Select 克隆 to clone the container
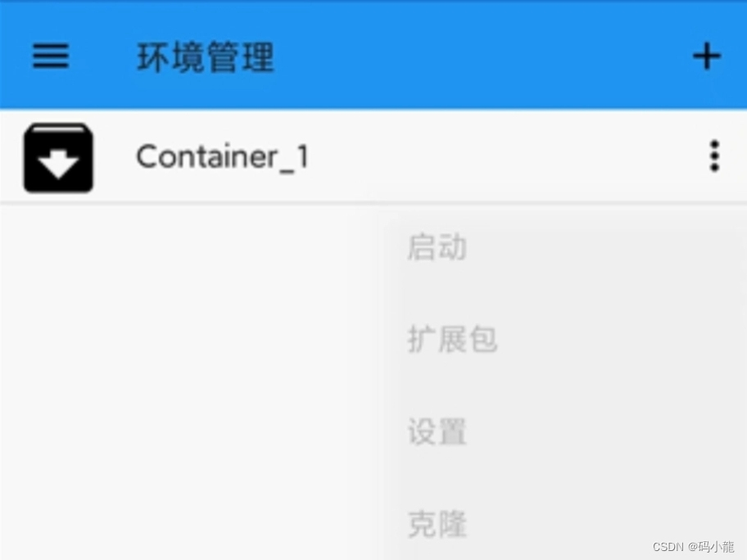 coord(437,524)
